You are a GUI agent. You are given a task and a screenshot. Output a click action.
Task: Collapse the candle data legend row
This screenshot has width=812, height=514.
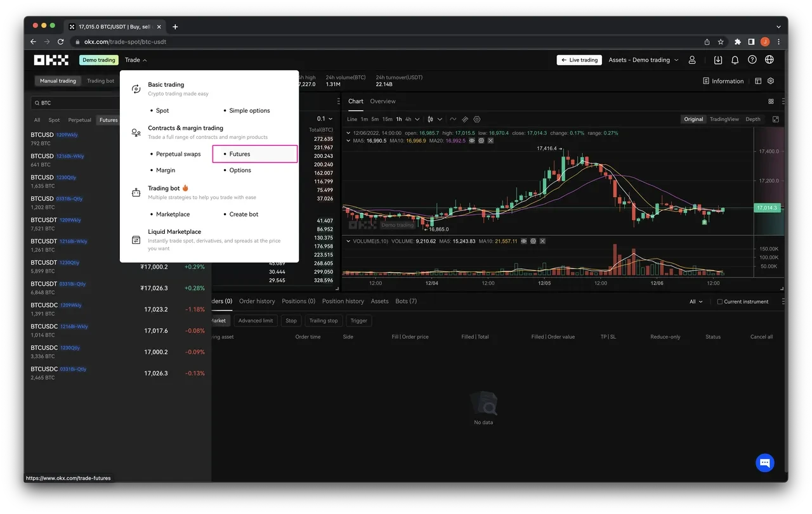[347, 133]
